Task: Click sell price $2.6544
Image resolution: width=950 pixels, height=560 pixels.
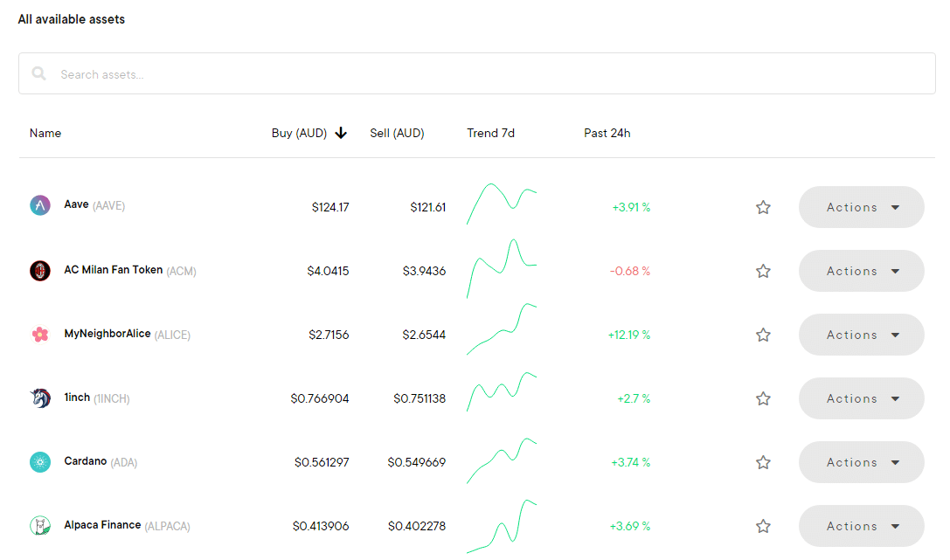Action: pyautogui.click(x=424, y=335)
